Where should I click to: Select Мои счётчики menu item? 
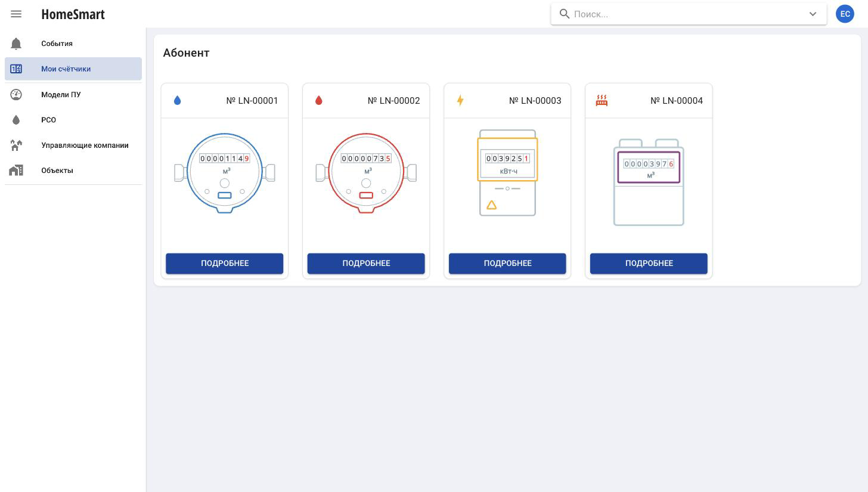73,69
